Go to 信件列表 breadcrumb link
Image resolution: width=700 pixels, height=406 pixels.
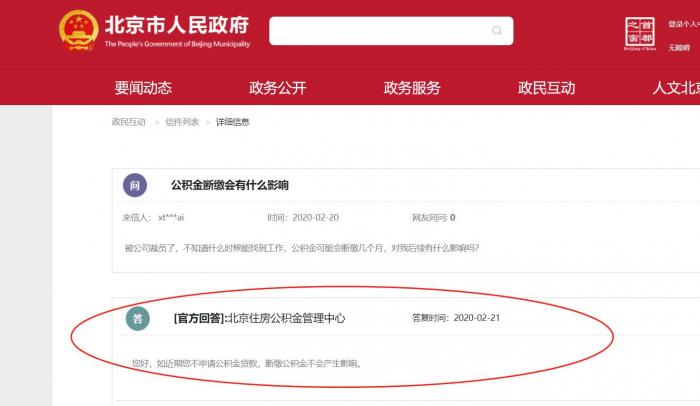tap(182, 122)
